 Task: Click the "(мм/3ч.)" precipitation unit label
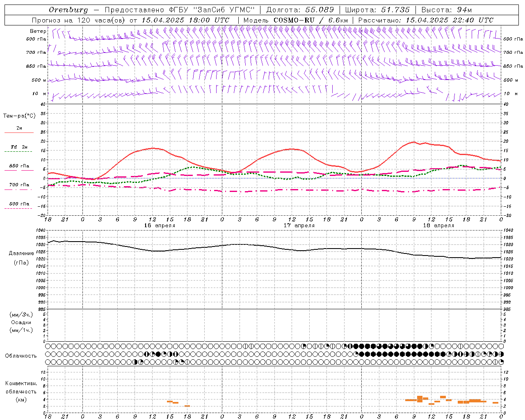[22, 315]
